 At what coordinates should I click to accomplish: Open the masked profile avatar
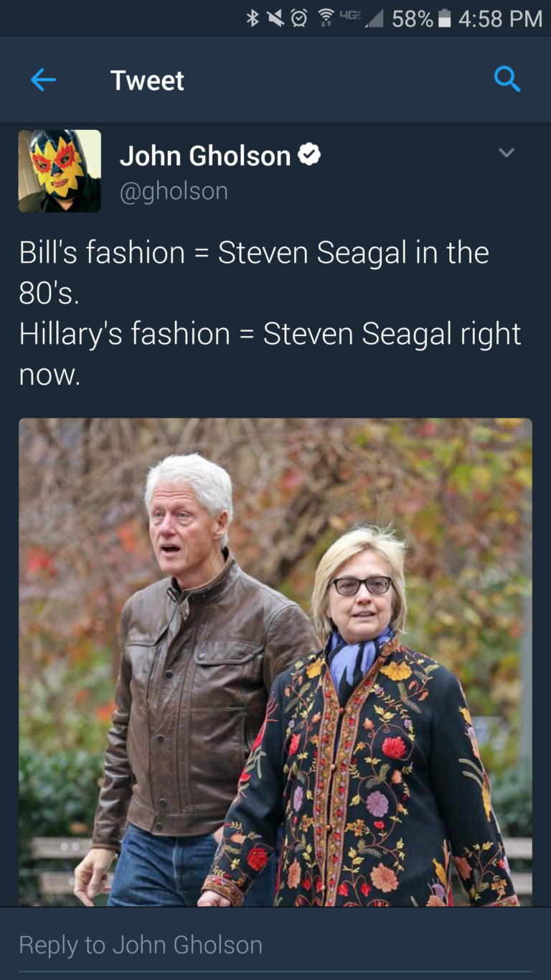click(60, 171)
